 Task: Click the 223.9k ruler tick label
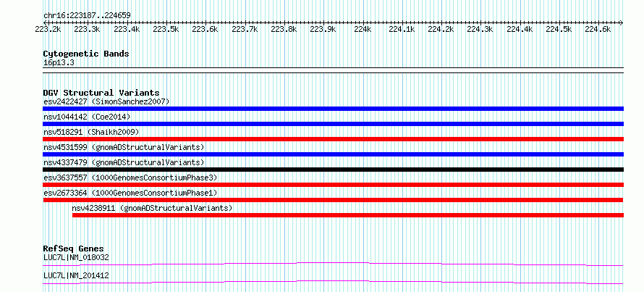coord(323,29)
